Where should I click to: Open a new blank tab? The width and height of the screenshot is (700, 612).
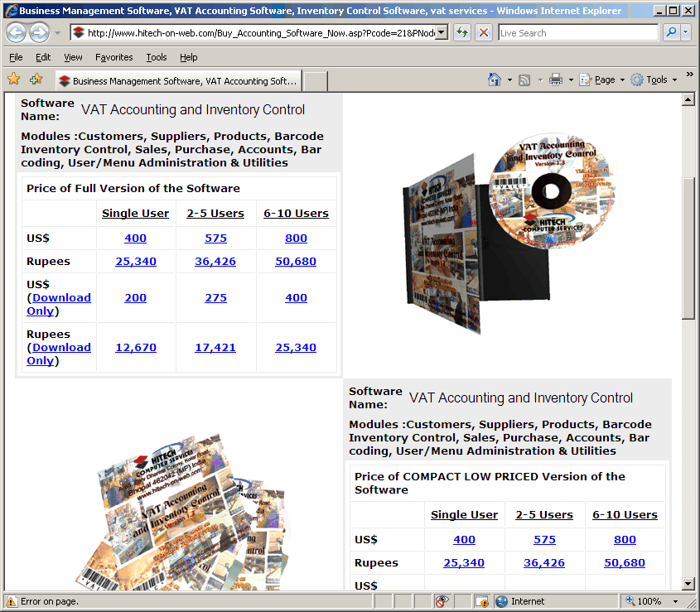pos(316,82)
